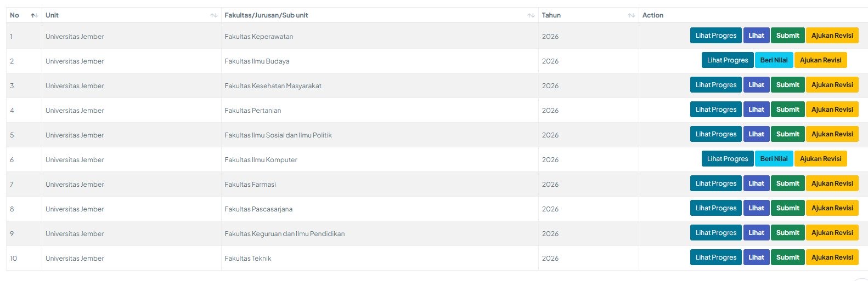Click Ajukan Revisi for Fakultas Ilmu Sosial
Screen dimensions: 868x281
pos(832,134)
